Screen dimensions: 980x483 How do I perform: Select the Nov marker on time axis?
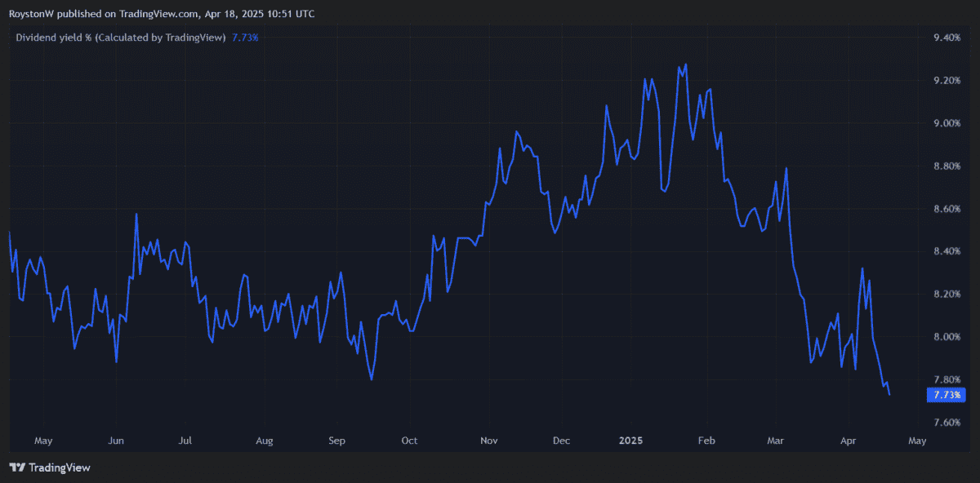(x=488, y=441)
